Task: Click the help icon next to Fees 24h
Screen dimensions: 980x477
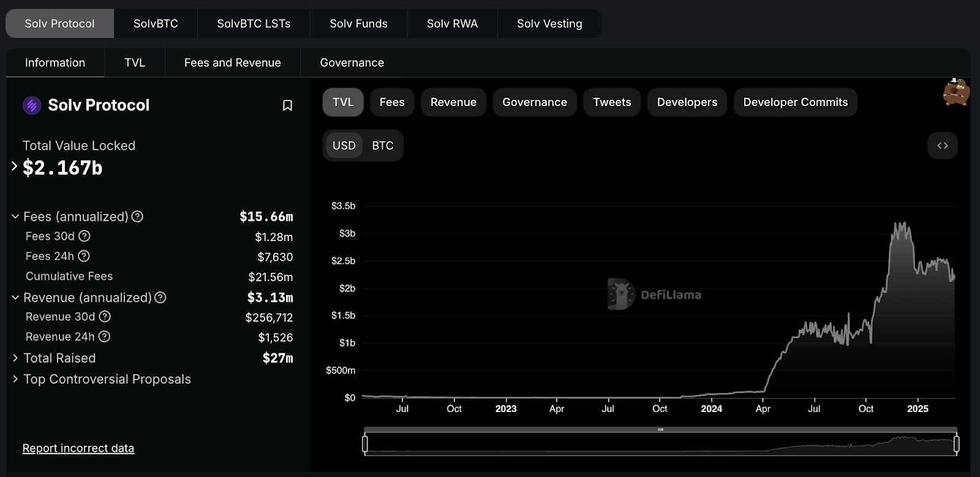Action: [84, 256]
